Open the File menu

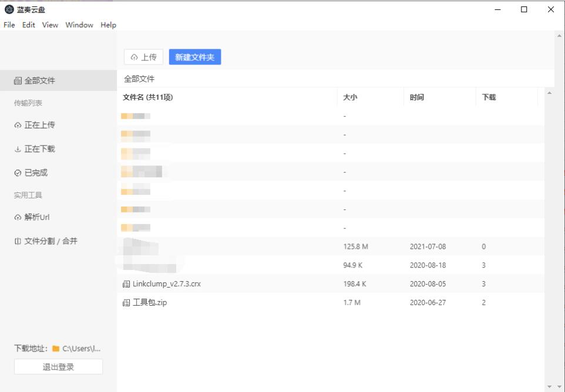click(x=9, y=25)
